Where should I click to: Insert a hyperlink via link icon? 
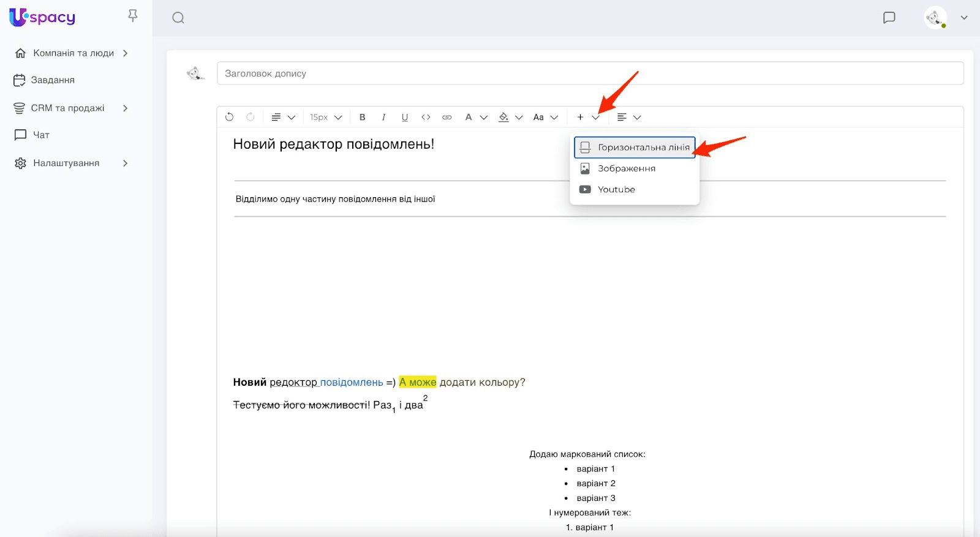pyautogui.click(x=447, y=117)
